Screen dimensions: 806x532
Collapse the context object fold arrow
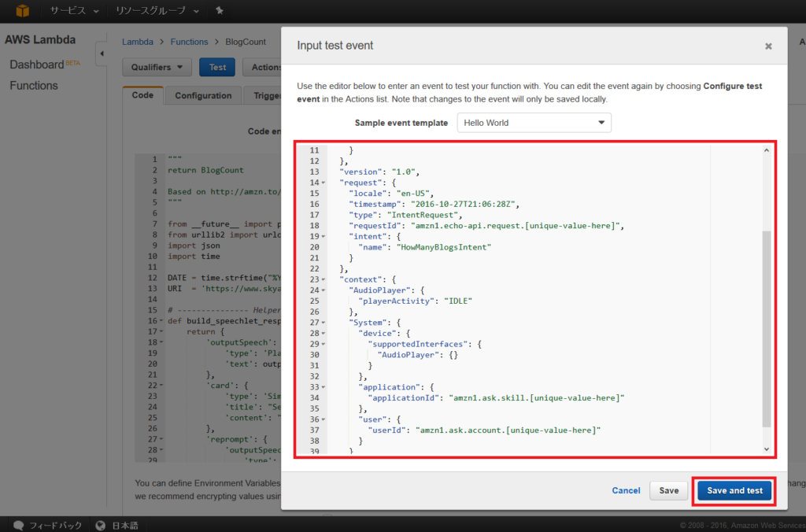322,279
